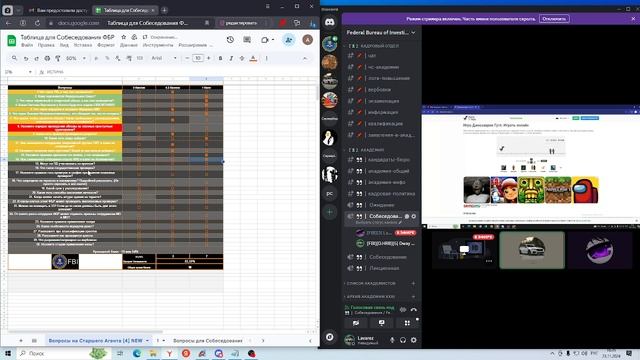
Task: Open the Google Sheets home logo
Action: click(x=12, y=40)
